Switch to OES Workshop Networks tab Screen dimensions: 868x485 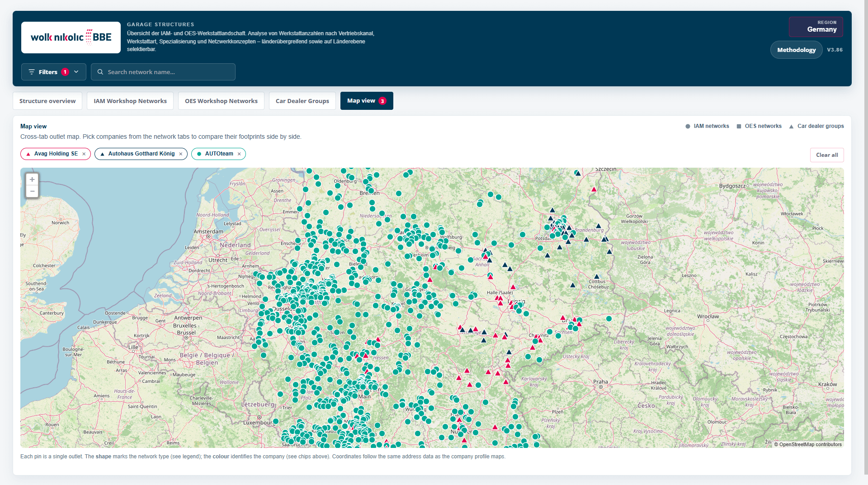point(221,101)
